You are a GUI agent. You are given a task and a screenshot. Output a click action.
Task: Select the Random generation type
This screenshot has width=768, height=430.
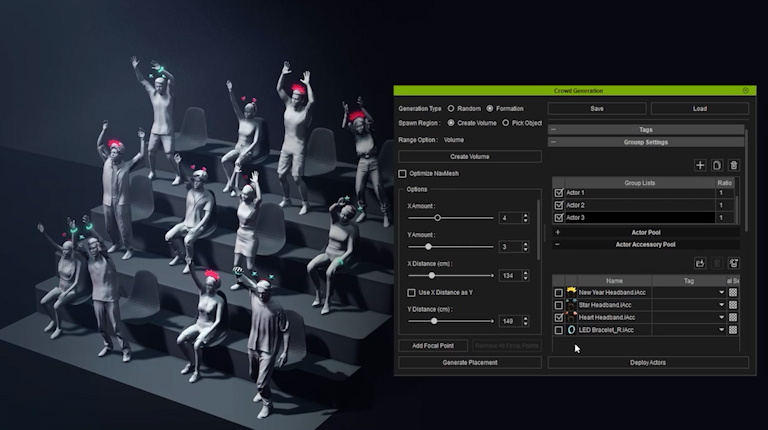[x=451, y=108]
